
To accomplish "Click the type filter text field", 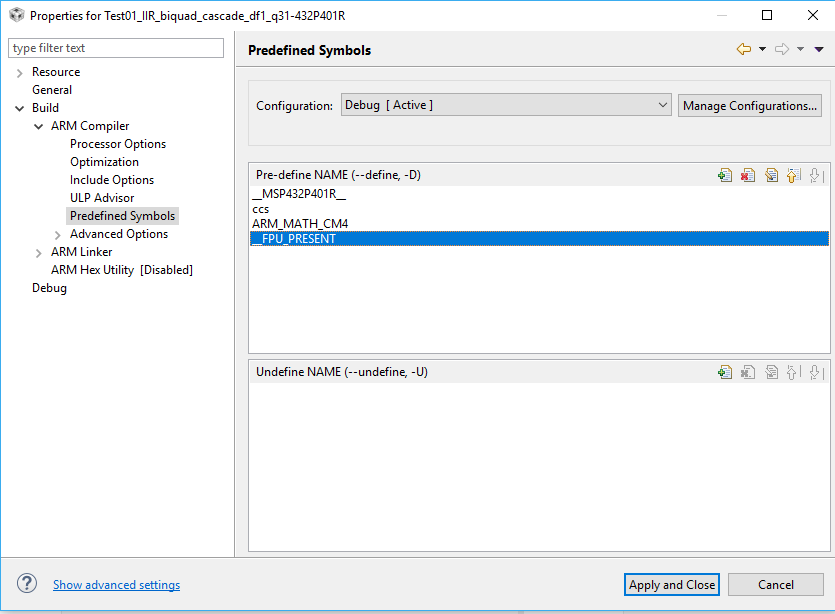I will click(116, 48).
